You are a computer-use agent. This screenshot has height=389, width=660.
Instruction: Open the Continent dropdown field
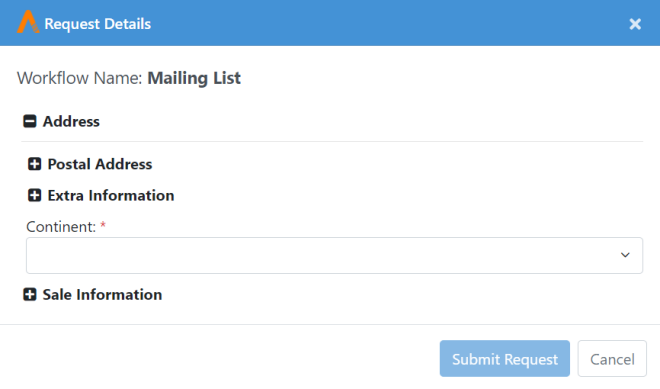(334, 255)
